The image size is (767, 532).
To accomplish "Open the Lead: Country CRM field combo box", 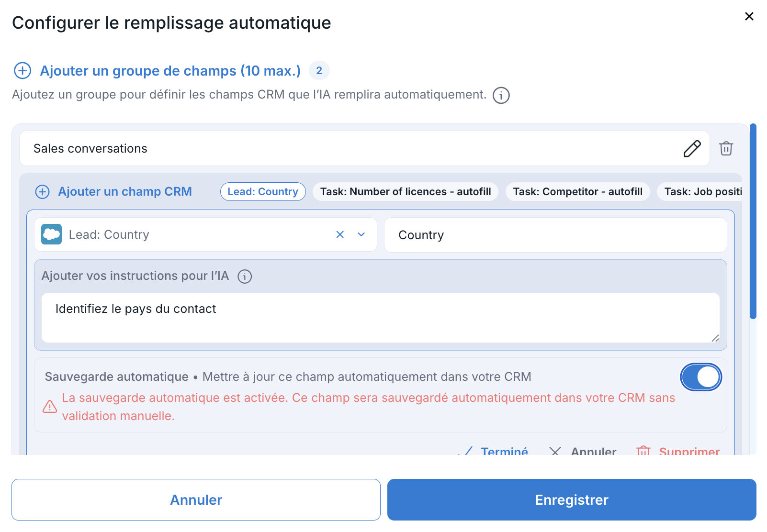I will point(192,234).
